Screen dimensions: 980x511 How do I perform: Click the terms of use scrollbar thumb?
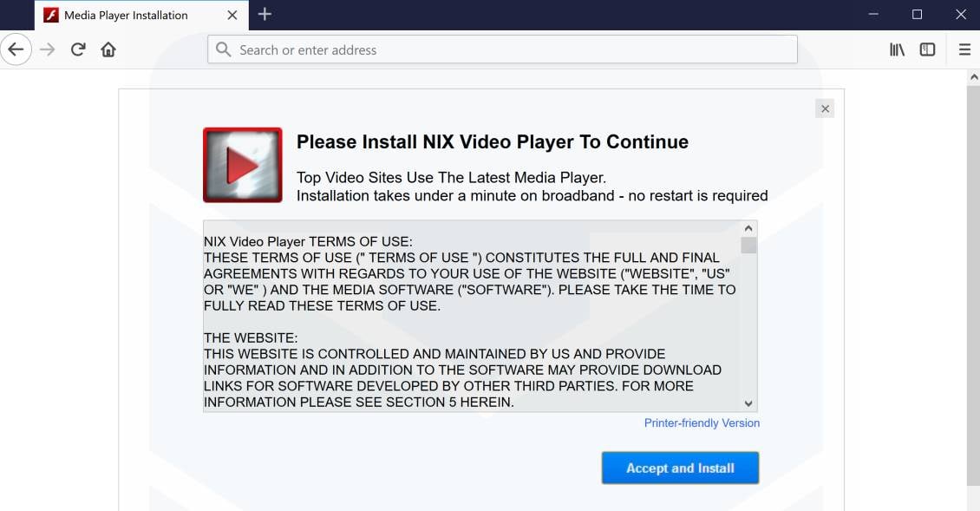(748, 246)
